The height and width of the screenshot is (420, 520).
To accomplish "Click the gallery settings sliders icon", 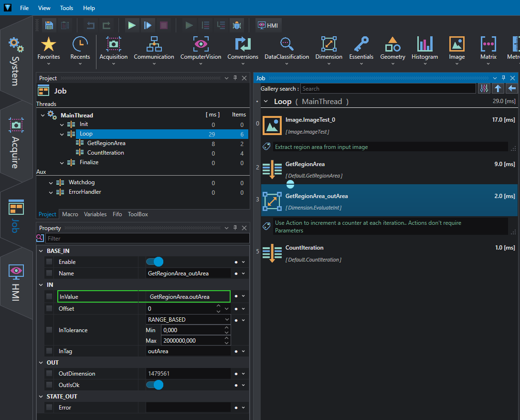I will click(484, 88).
